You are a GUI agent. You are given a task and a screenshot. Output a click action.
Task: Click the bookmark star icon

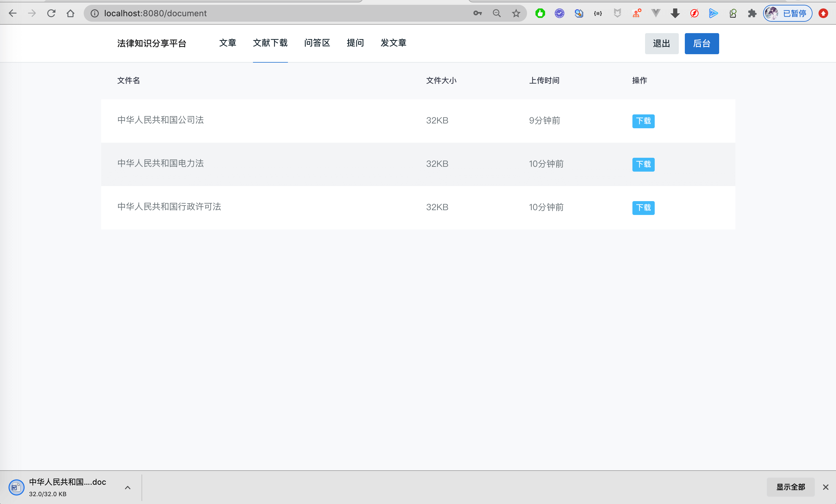click(516, 13)
